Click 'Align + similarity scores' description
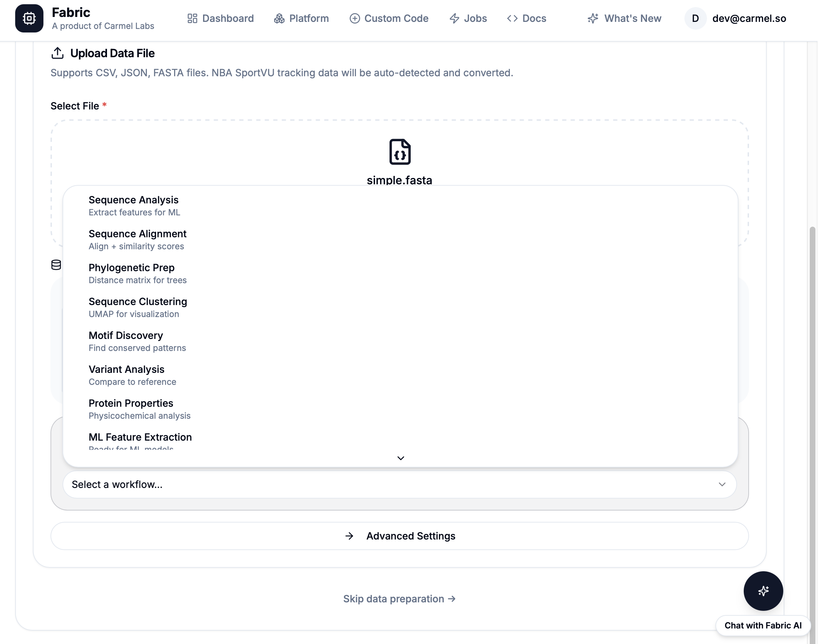The image size is (820, 644). [137, 246]
